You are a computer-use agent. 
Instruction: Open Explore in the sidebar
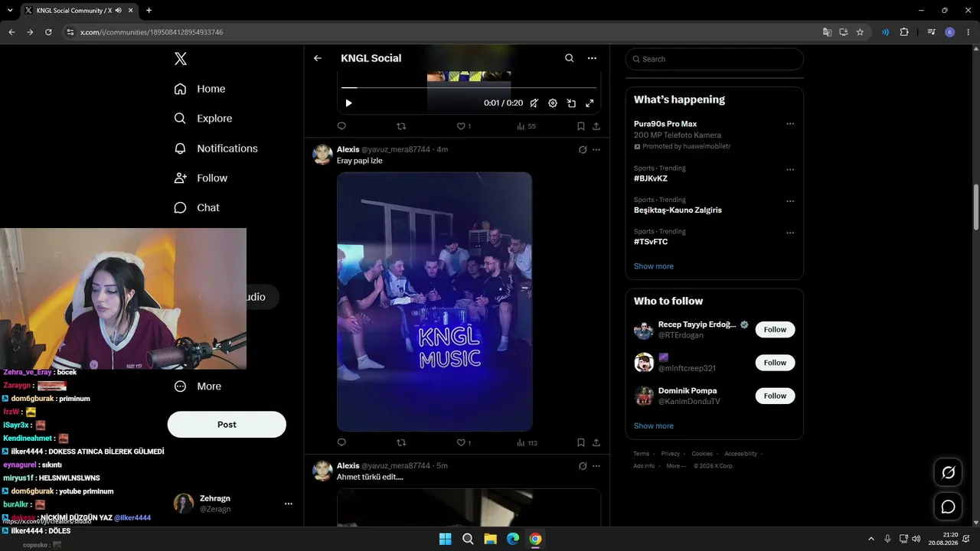pyautogui.click(x=203, y=119)
